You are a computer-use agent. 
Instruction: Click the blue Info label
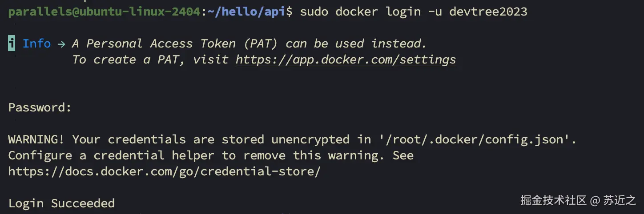[x=36, y=44]
